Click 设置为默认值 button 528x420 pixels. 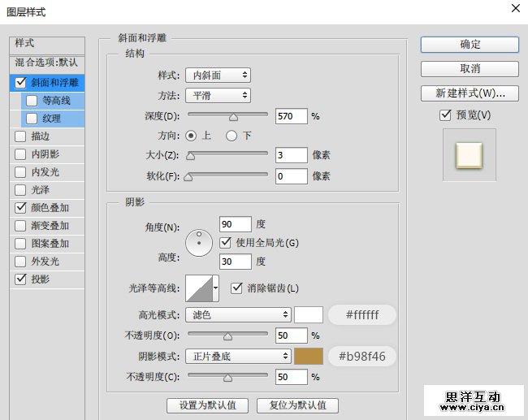point(207,405)
